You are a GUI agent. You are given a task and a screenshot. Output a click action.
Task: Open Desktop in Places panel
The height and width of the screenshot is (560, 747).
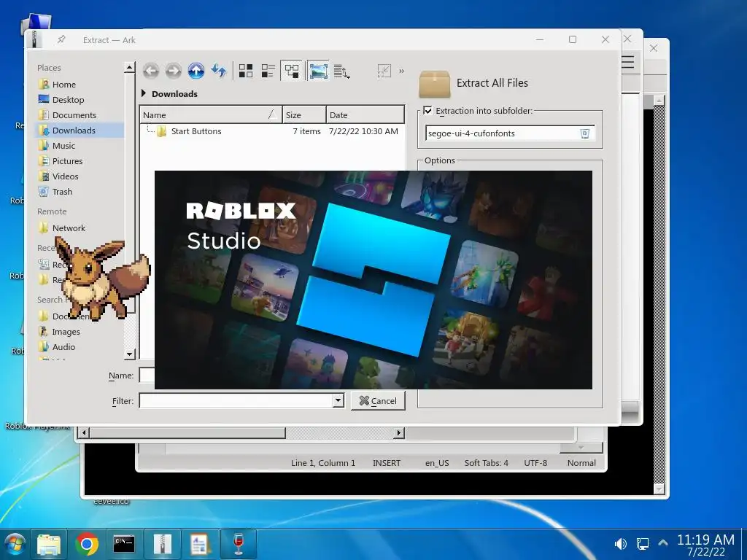(x=68, y=99)
